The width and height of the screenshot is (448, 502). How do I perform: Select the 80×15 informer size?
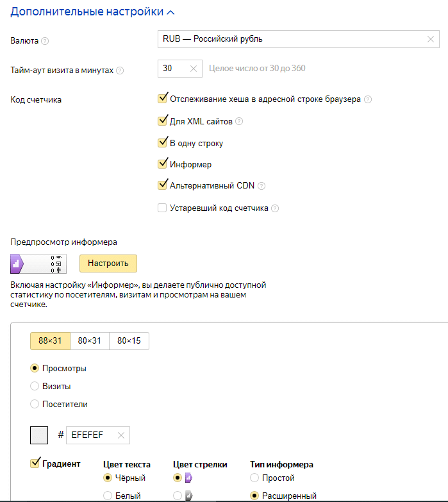(129, 341)
